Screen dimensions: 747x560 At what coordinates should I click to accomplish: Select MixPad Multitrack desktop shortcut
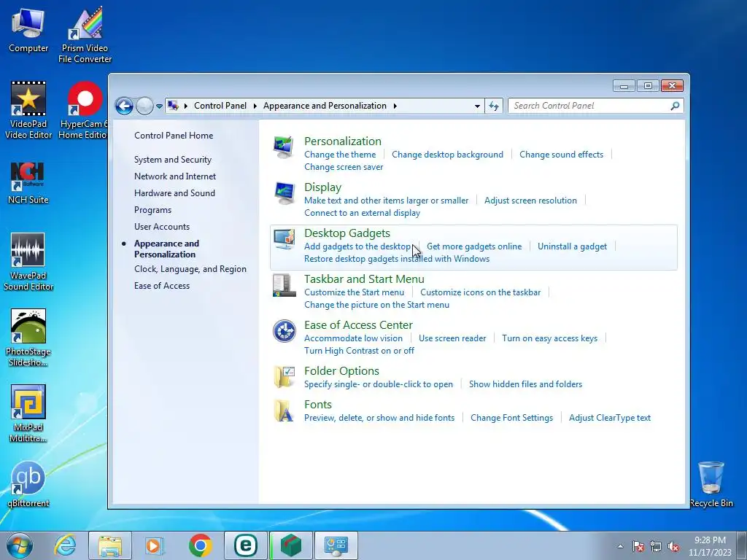point(28,413)
